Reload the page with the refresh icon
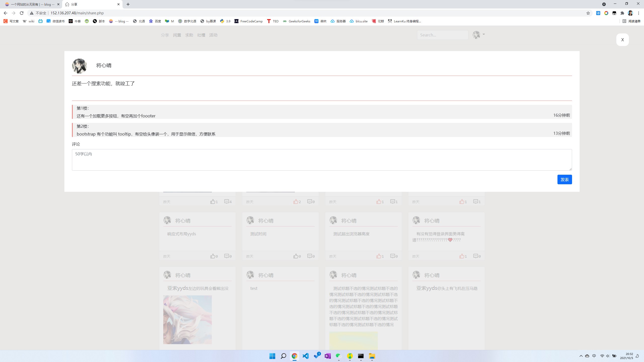Viewport: 644px width, 362px height. pyautogui.click(x=22, y=13)
